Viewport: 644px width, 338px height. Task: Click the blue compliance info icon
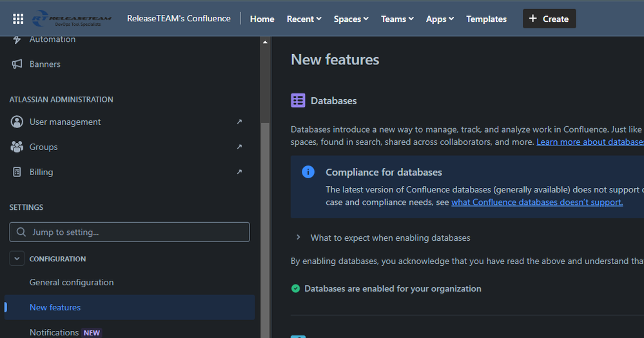308,172
